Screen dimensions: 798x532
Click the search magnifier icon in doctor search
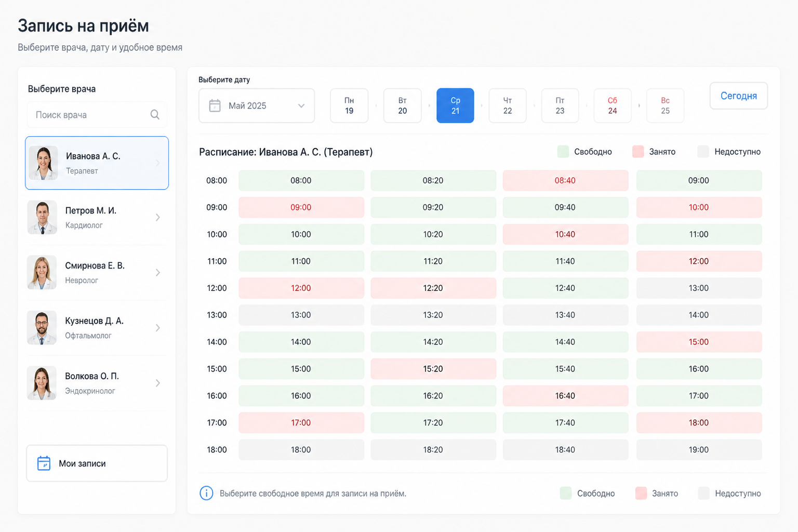tap(155, 115)
